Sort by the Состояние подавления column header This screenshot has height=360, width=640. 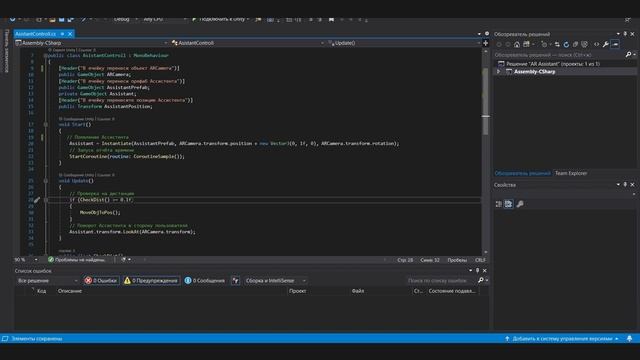tap(452, 291)
